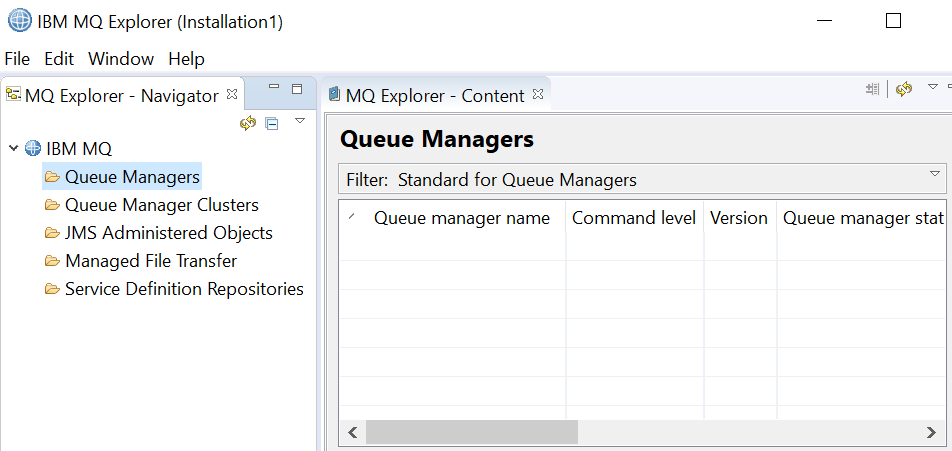This screenshot has height=451, width=952.
Task: Select the Queue Manager Clusters folder
Action: tap(162, 205)
